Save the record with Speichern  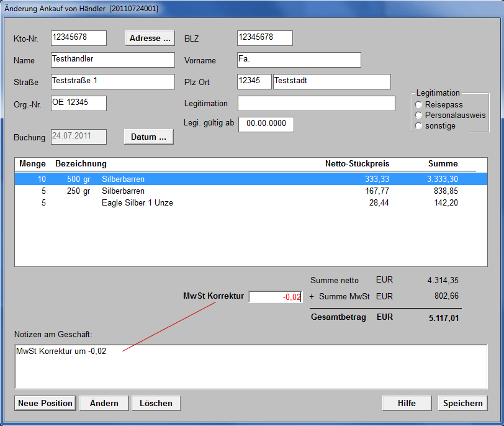tap(462, 403)
